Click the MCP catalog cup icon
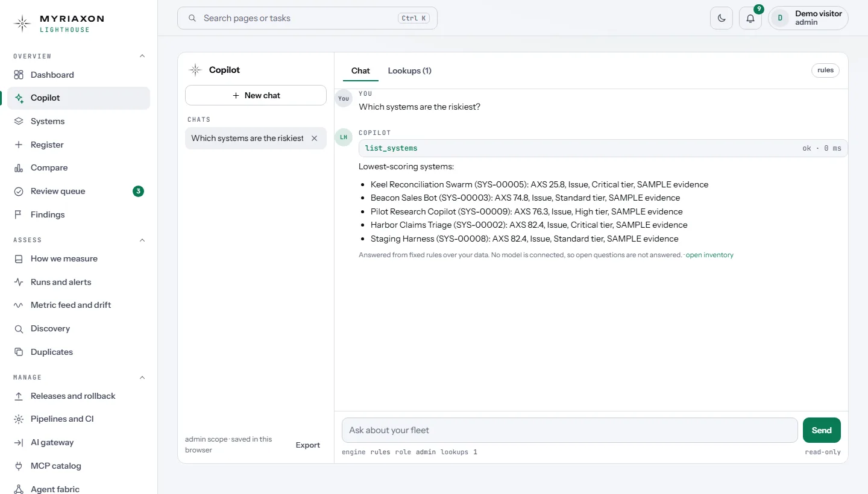The height and width of the screenshot is (494, 868). [19, 466]
